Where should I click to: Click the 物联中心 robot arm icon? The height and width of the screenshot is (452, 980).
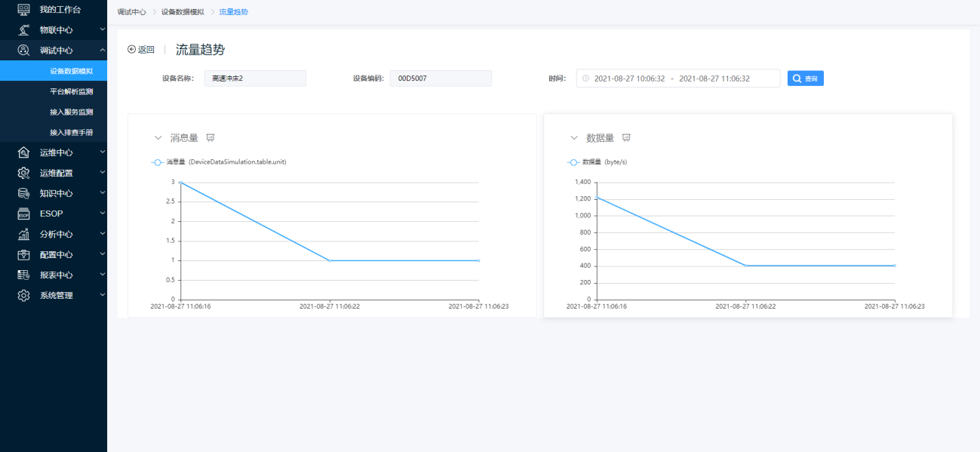pyautogui.click(x=23, y=30)
